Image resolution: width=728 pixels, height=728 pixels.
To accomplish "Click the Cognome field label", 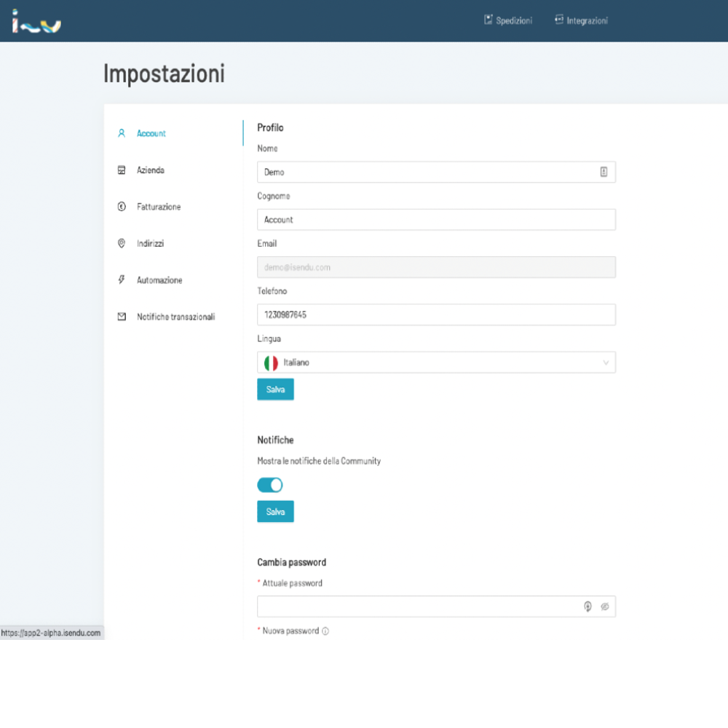I will point(274,196).
